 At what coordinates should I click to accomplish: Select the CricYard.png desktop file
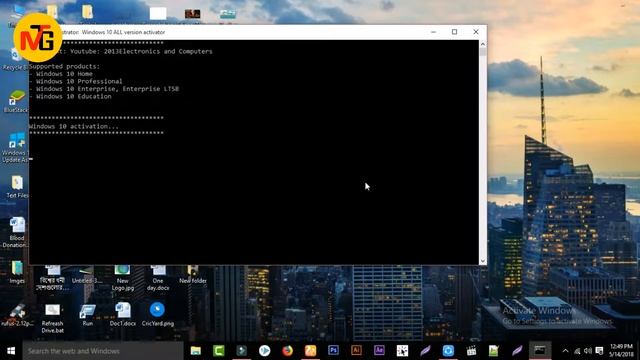click(x=158, y=315)
